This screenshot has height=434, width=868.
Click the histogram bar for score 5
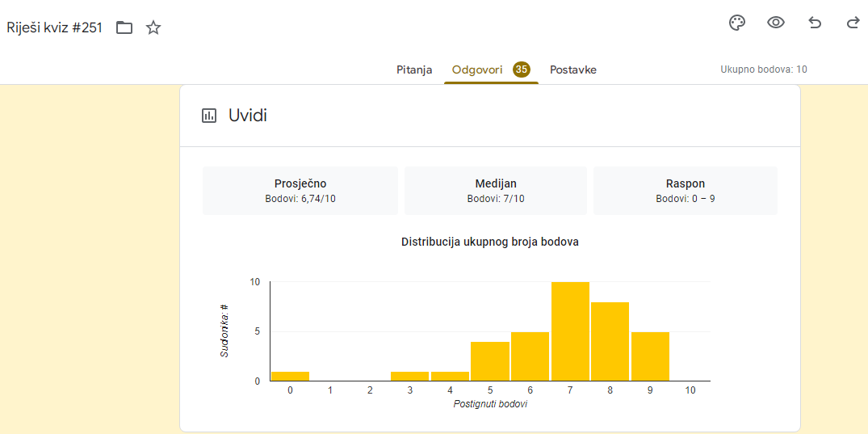490,361
